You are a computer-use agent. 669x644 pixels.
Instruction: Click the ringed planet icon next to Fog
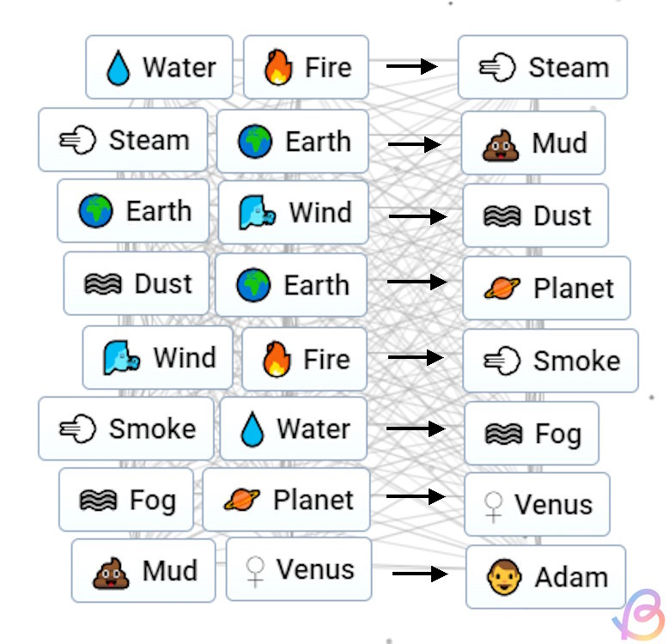(242, 500)
